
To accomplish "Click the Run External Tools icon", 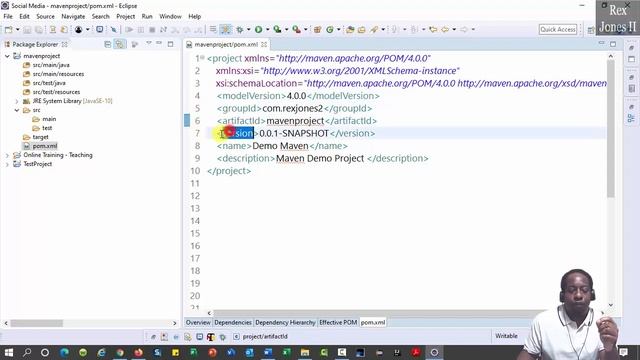I will 296,29.
